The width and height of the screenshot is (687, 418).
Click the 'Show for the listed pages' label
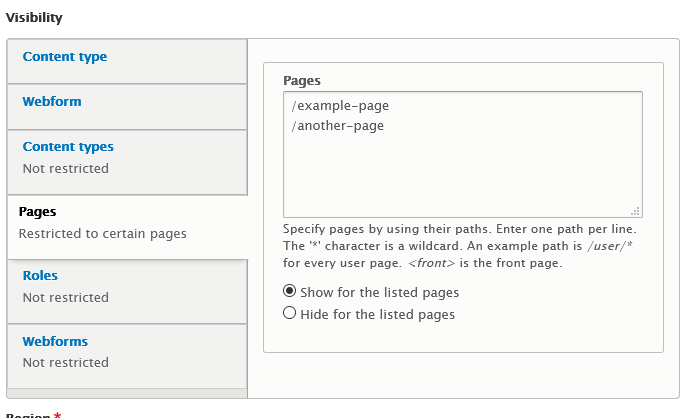(379, 292)
